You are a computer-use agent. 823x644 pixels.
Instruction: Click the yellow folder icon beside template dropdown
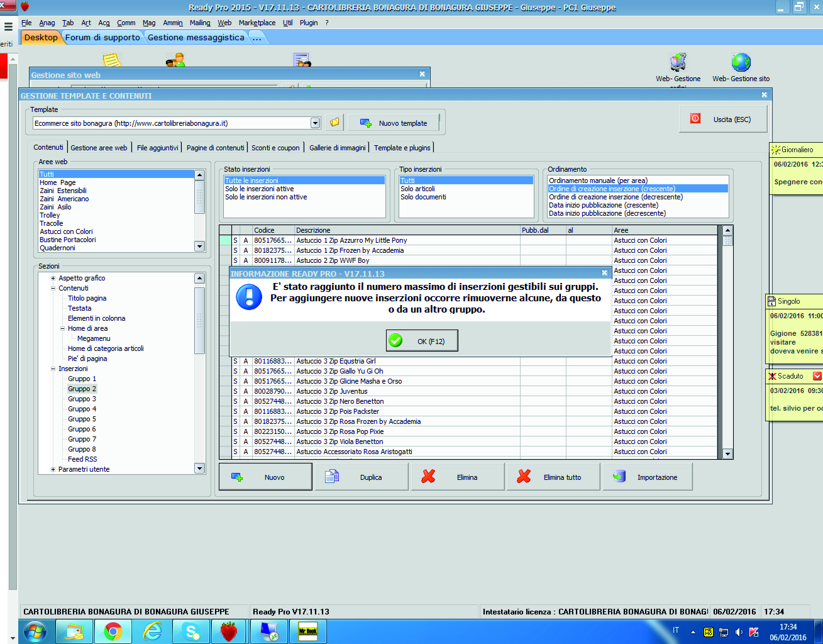click(334, 123)
